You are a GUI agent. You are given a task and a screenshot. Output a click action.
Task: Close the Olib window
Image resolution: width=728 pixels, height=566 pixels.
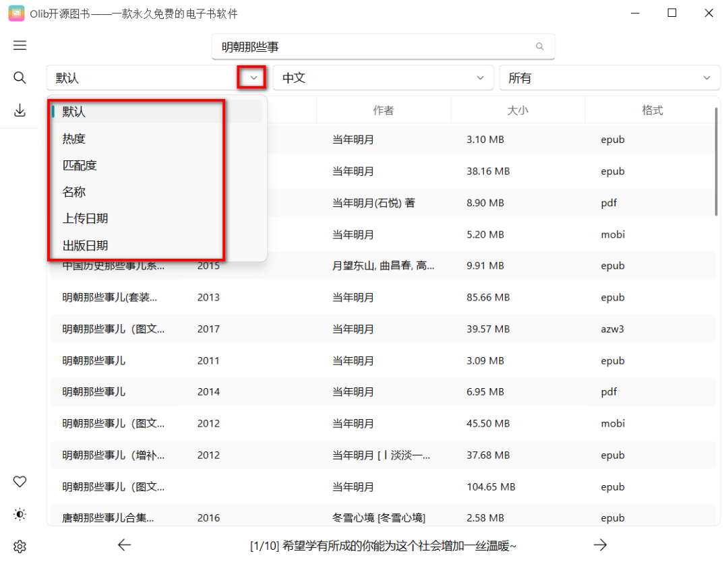(x=708, y=13)
